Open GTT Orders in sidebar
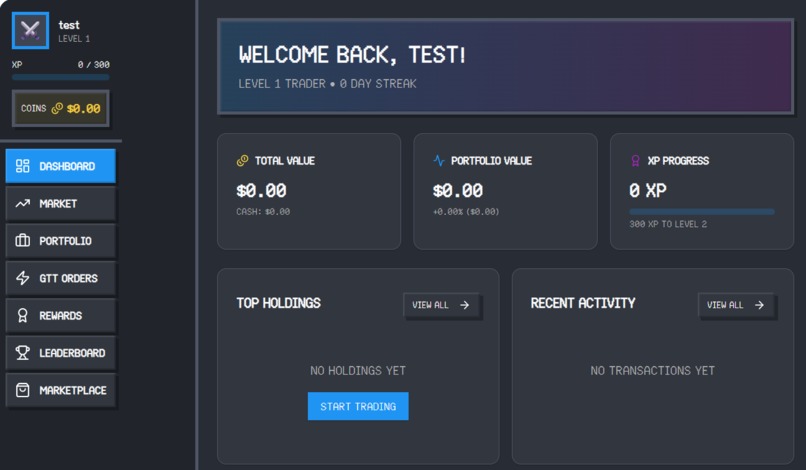 pyautogui.click(x=61, y=278)
